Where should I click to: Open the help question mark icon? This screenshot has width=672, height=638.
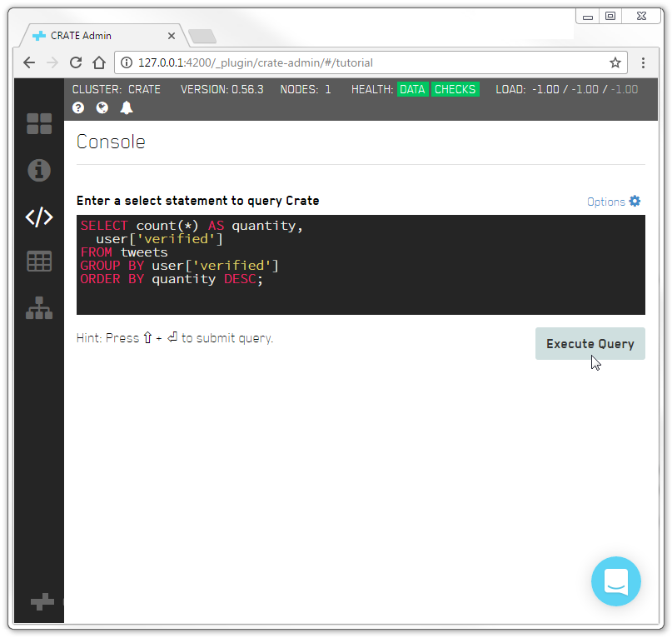(78, 107)
